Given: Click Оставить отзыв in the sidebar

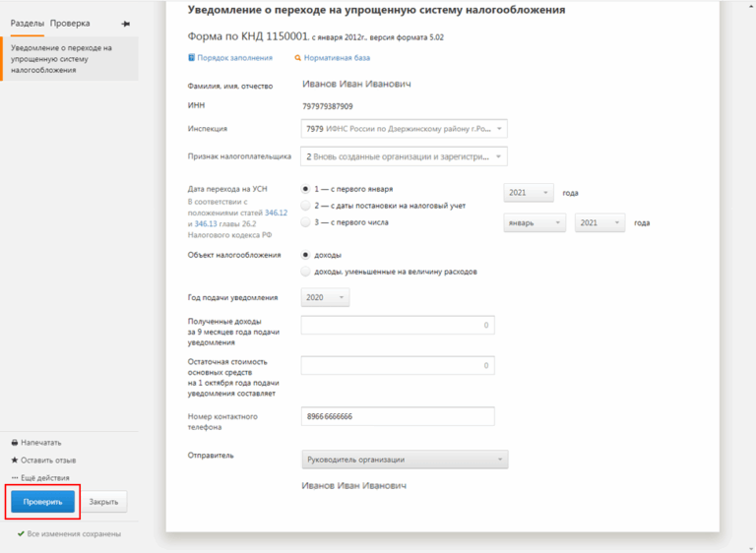Looking at the screenshot, I should (48, 460).
